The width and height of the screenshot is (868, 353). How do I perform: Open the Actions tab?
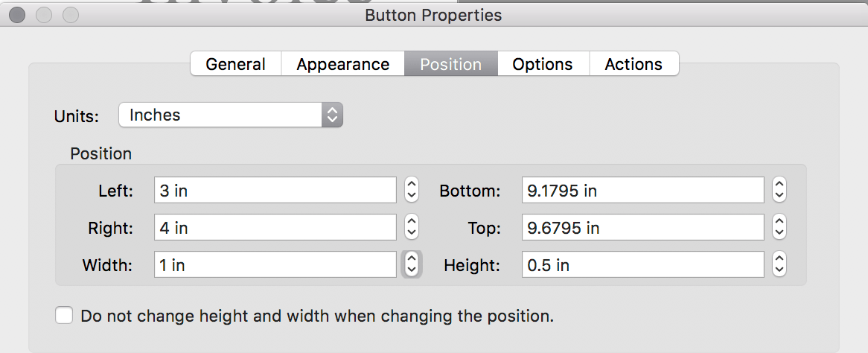[x=634, y=64]
